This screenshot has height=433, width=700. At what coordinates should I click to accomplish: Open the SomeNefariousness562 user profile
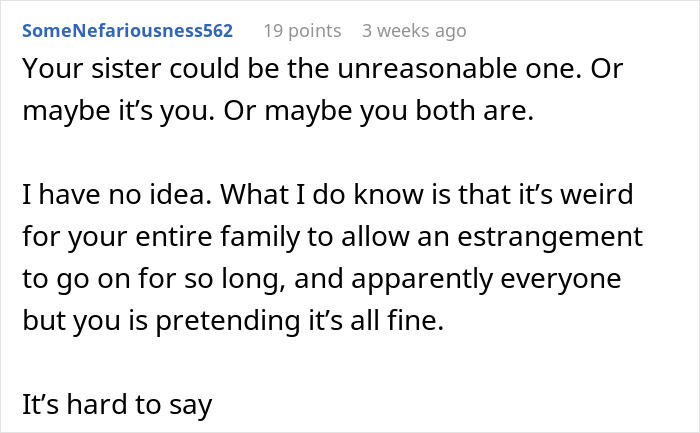point(127,30)
